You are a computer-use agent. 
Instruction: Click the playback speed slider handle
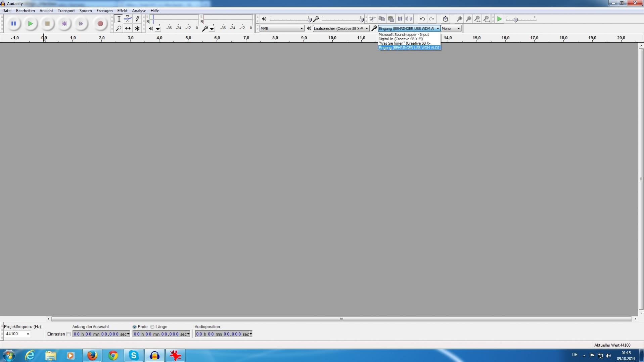(516, 20)
